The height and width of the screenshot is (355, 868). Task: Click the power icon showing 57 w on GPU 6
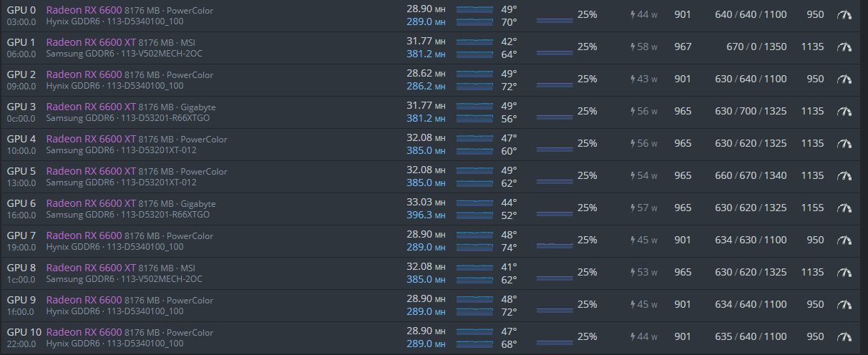click(633, 208)
